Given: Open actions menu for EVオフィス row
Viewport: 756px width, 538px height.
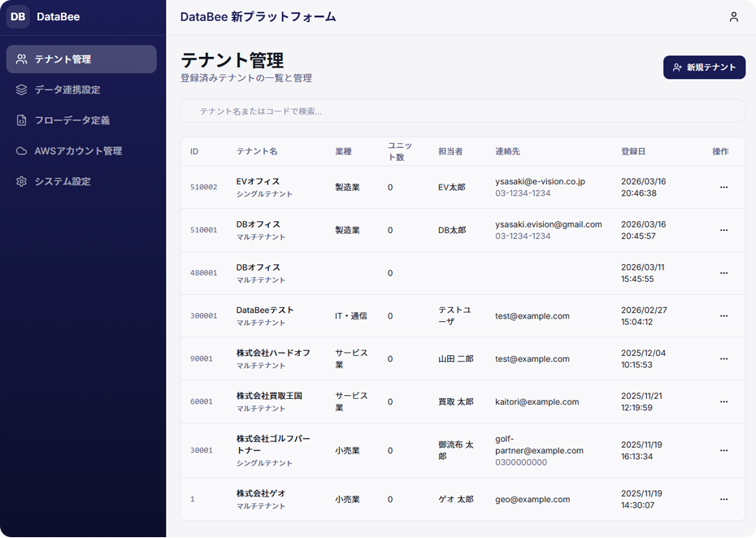Looking at the screenshot, I should pyautogui.click(x=723, y=187).
